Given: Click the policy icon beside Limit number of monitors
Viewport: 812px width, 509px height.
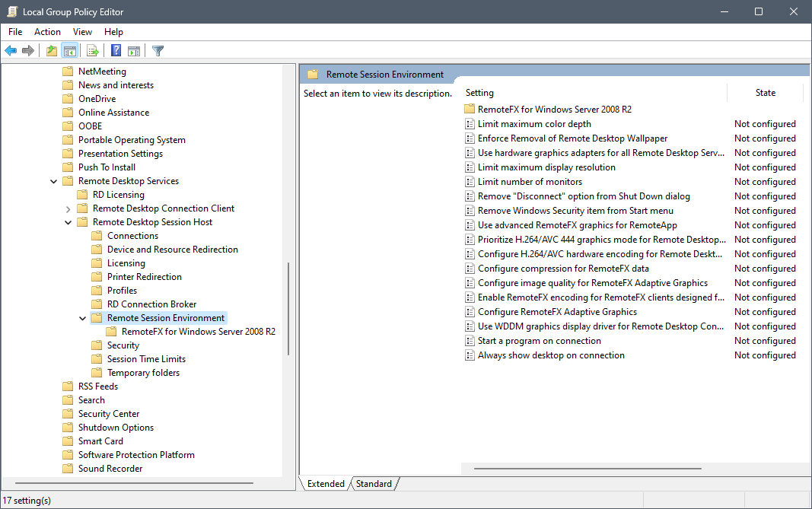Looking at the screenshot, I should (470, 182).
